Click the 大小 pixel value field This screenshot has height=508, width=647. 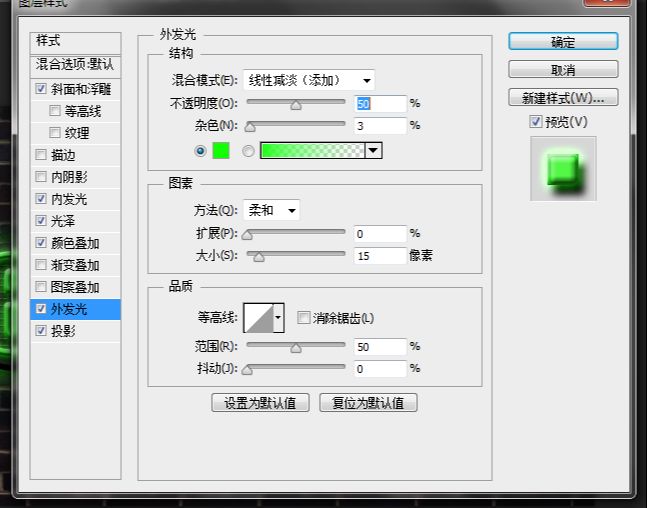click(x=380, y=256)
